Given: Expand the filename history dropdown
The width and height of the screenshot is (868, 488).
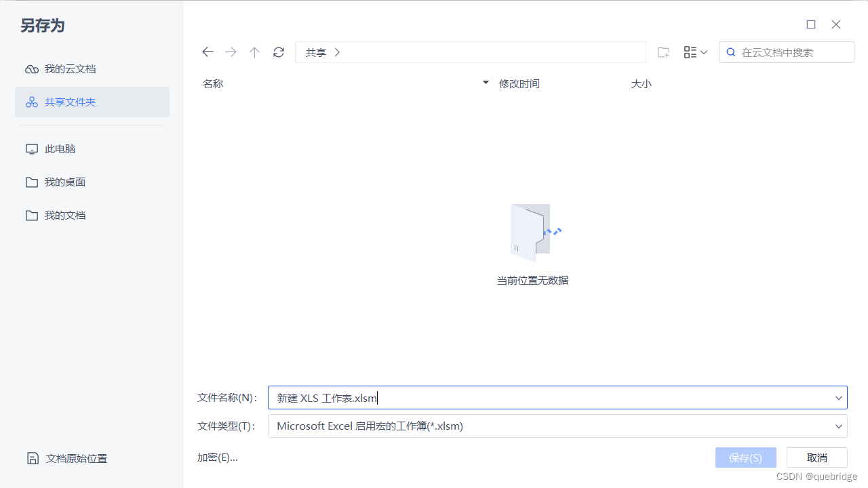Looking at the screenshot, I should (x=839, y=398).
